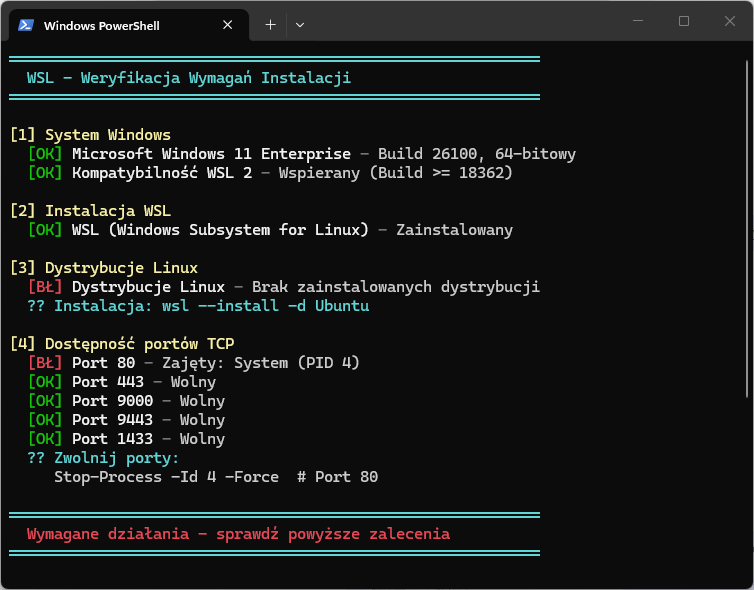Open a new terminal tab
Viewport: 754px width, 590px height.
(270, 25)
